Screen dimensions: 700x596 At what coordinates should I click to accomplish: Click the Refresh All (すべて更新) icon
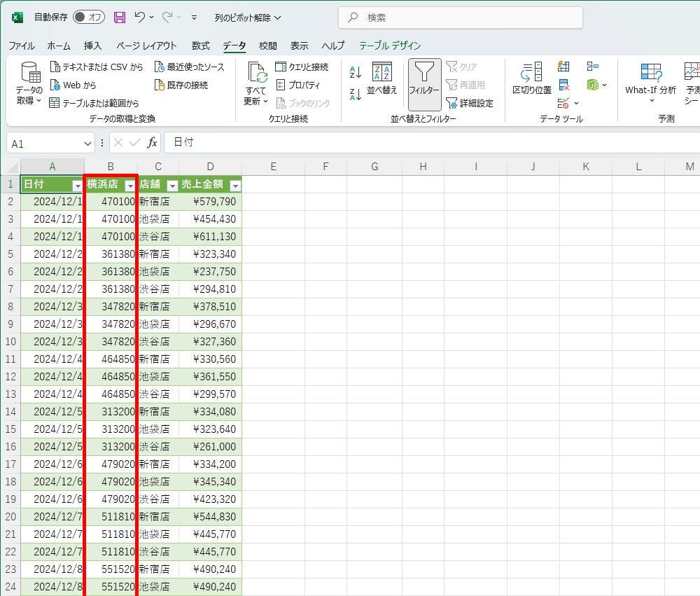(256, 83)
